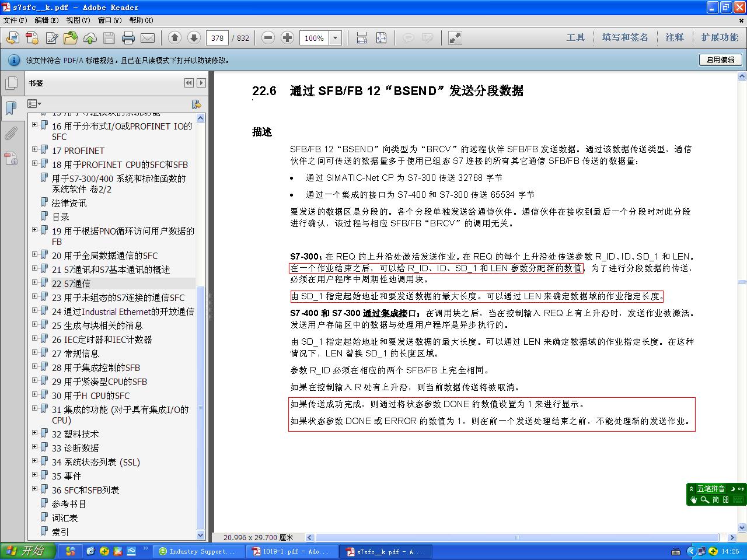Click the Print icon in the toolbar

pos(128,38)
